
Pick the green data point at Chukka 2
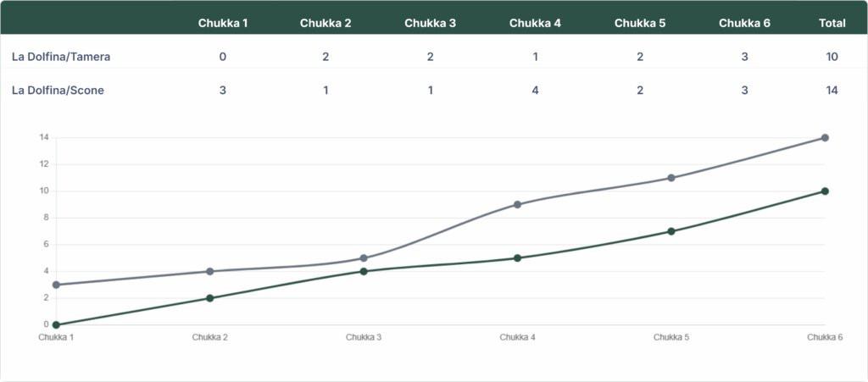(209, 298)
